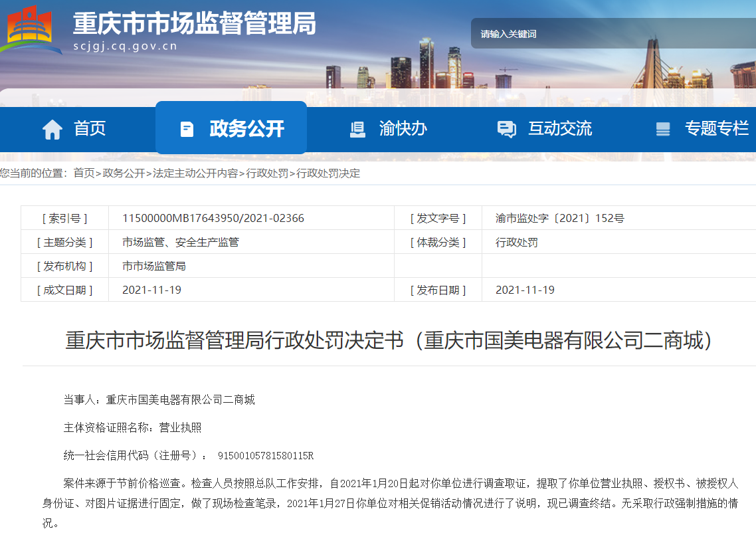Screen dimensions: 756x539
Task: Go to 行政处罚 in the breadcrumb
Action: 267,173
